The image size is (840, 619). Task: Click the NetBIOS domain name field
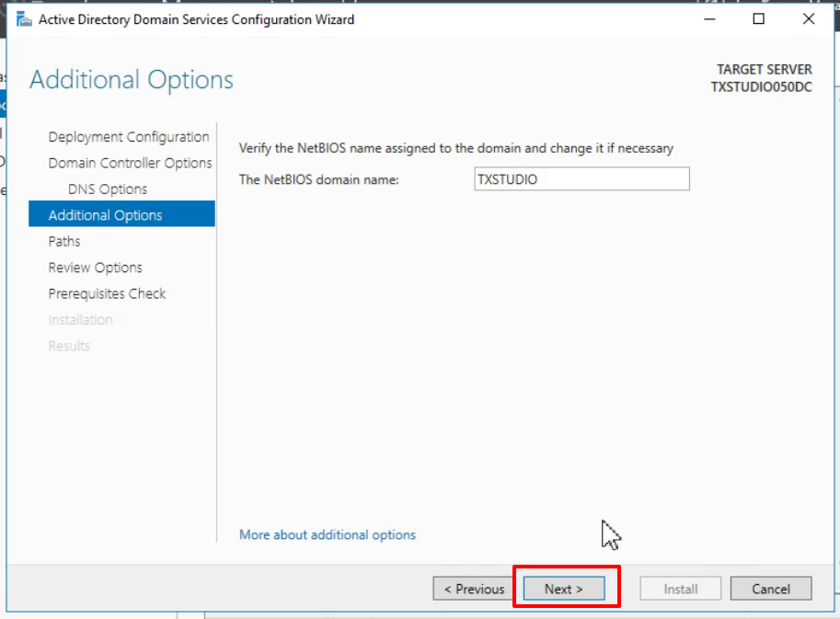tap(581, 178)
